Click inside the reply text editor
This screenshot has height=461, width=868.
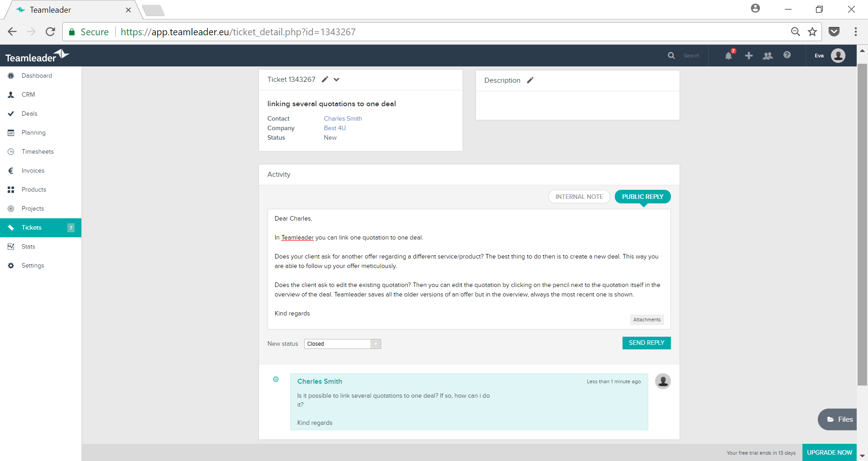(x=469, y=269)
